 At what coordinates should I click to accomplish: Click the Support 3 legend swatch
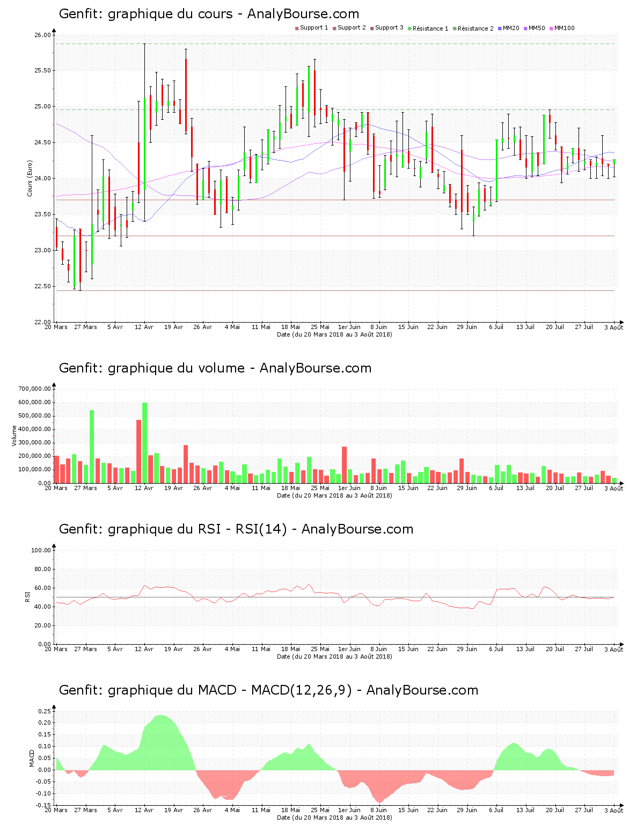click(x=372, y=28)
